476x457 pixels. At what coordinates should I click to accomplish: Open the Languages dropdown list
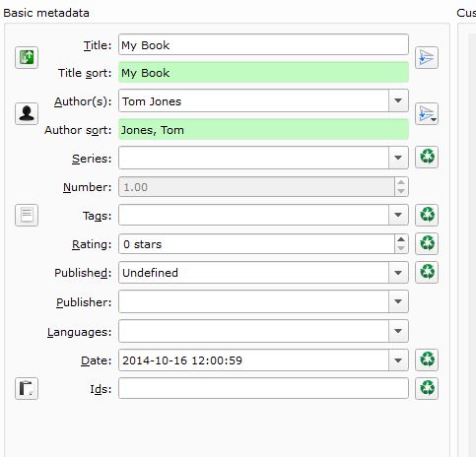[x=398, y=331]
